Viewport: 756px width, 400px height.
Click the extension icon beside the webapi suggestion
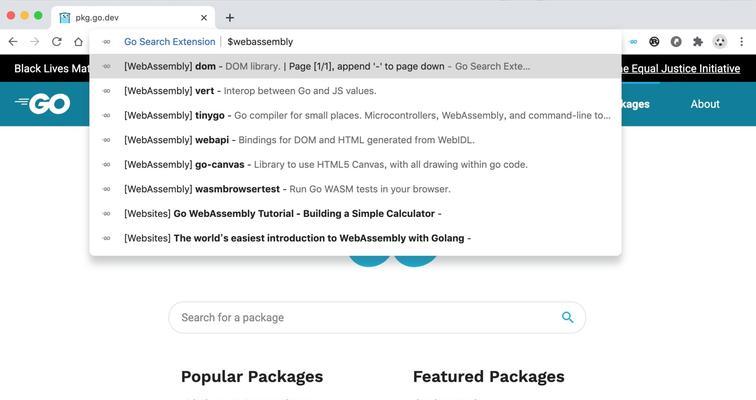pos(107,140)
